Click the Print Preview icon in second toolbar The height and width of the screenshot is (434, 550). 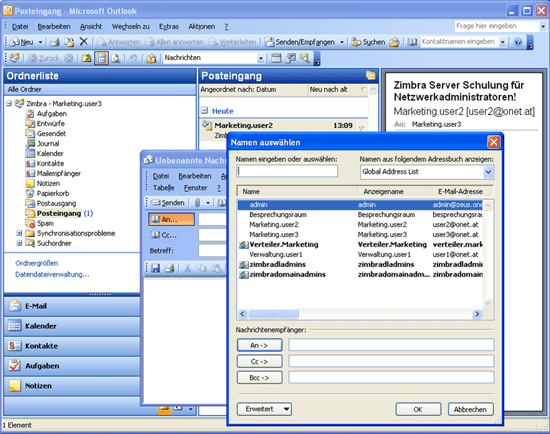tap(116, 58)
